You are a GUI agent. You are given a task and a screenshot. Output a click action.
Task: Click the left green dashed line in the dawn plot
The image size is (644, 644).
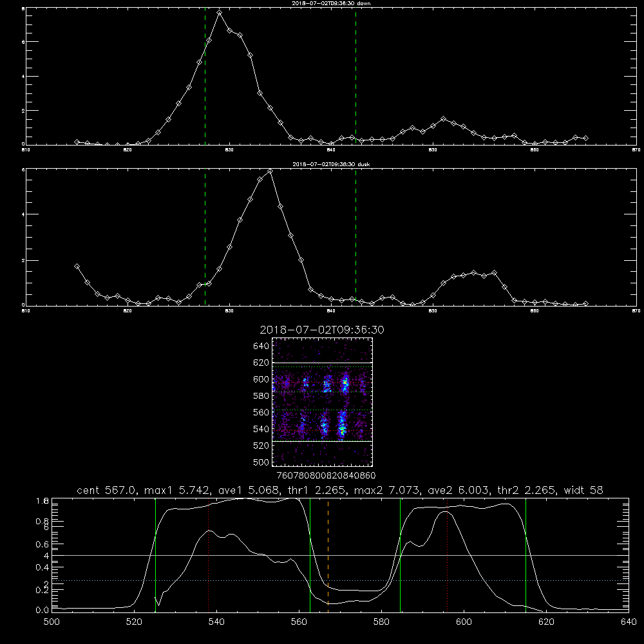[x=205, y=77]
